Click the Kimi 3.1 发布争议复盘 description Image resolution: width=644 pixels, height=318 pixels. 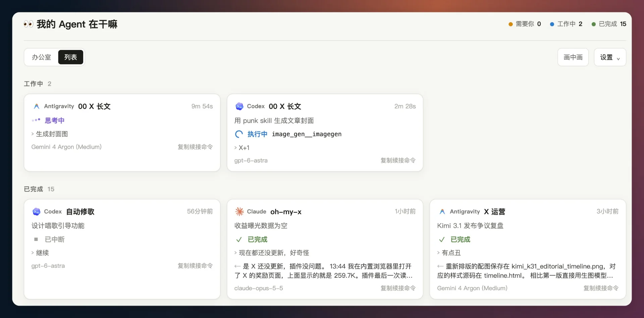coord(470,226)
